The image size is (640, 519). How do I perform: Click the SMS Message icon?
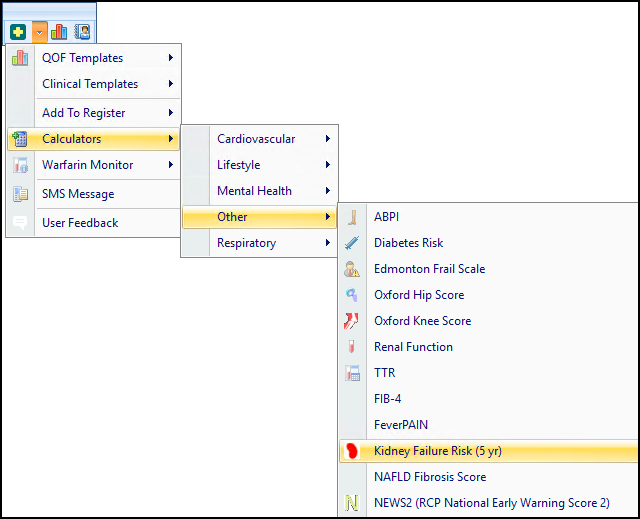[x=20, y=194]
